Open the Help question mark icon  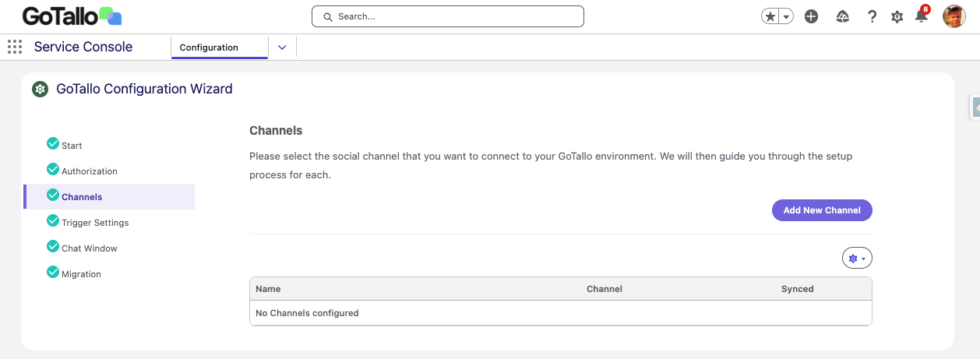pos(872,16)
